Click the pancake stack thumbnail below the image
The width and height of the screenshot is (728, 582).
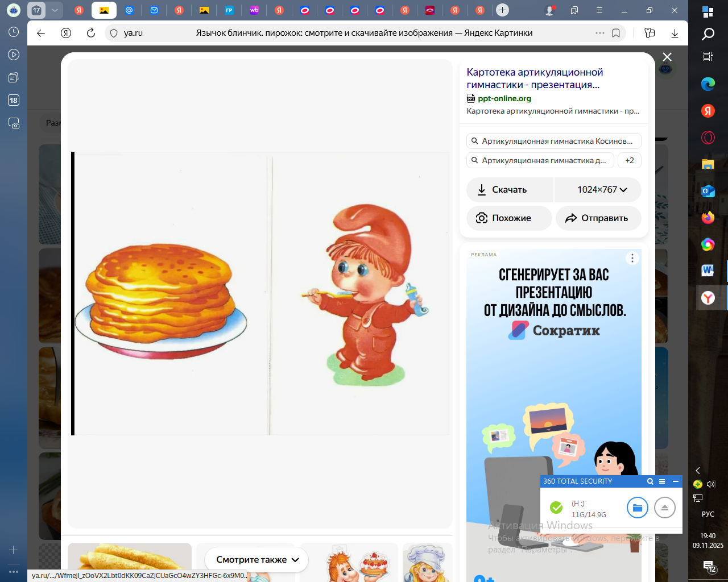click(130, 562)
